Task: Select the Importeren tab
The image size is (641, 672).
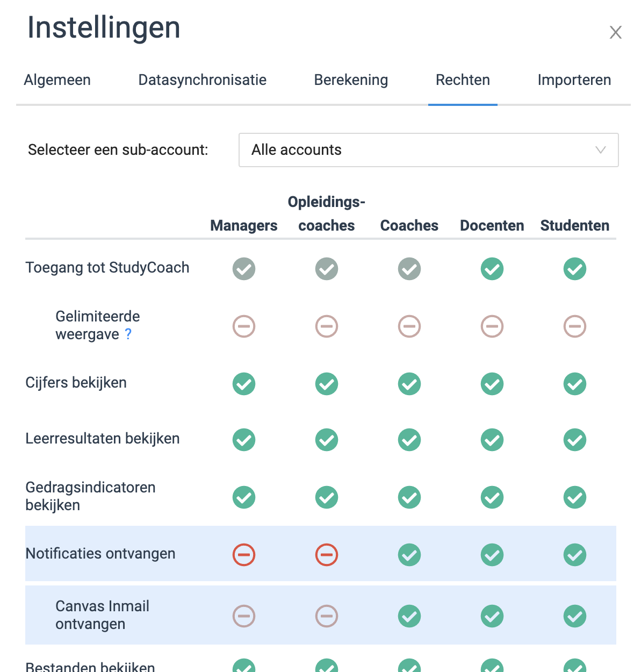Action: coord(574,80)
